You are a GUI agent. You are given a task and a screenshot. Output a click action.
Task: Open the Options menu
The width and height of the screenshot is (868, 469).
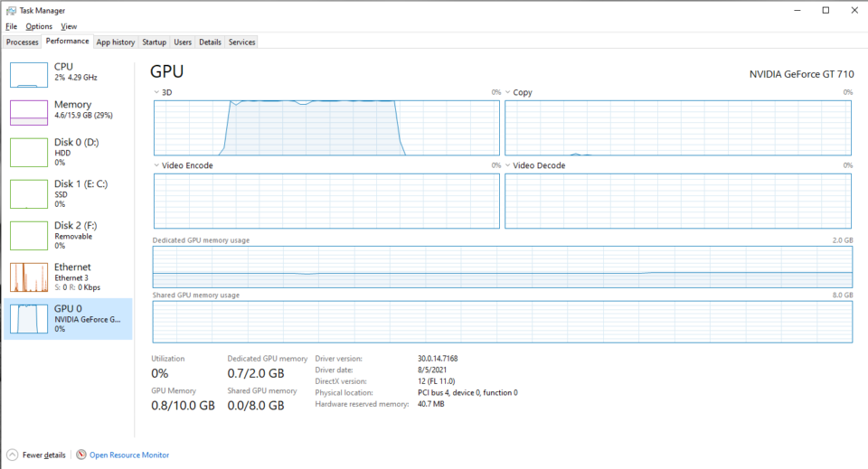click(39, 26)
